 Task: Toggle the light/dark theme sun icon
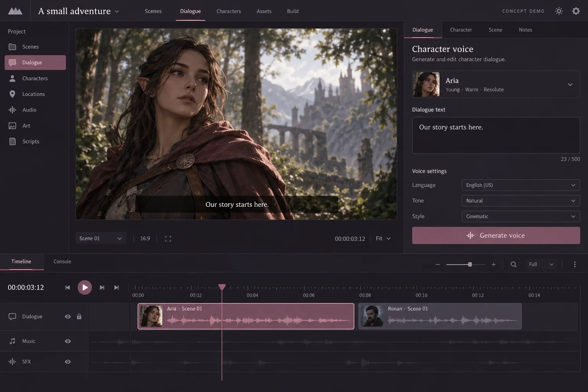pos(559,11)
